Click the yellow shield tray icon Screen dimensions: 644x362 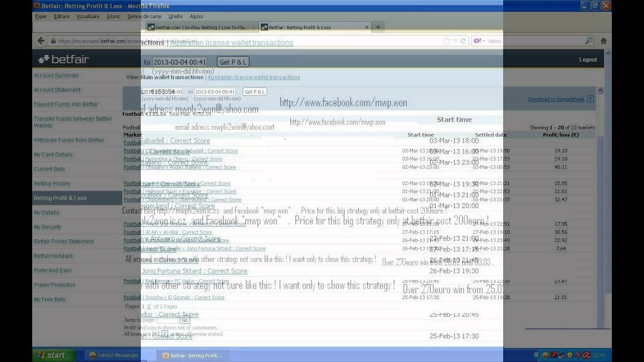coord(570,355)
